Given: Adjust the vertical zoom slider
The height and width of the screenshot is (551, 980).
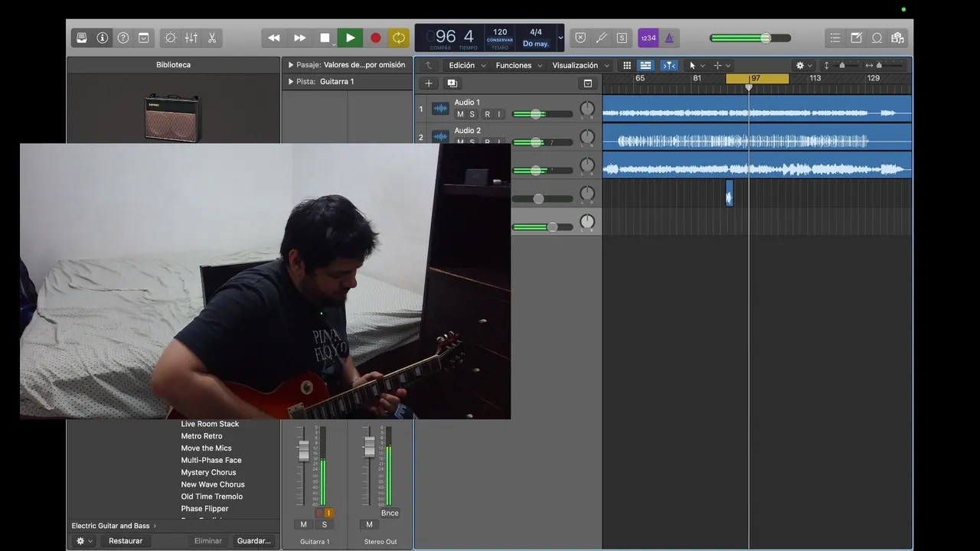Looking at the screenshot, I should (x=848, y=65).
